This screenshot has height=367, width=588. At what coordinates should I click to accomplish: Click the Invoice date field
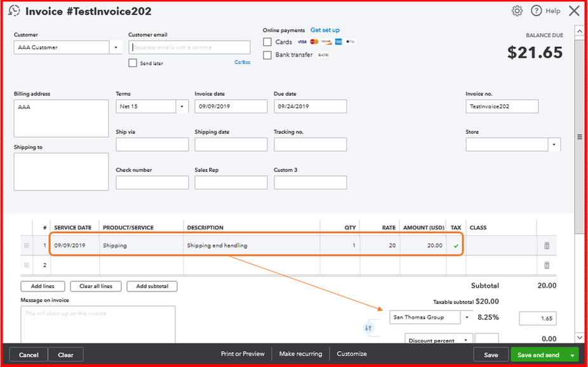tap(231, 107)
